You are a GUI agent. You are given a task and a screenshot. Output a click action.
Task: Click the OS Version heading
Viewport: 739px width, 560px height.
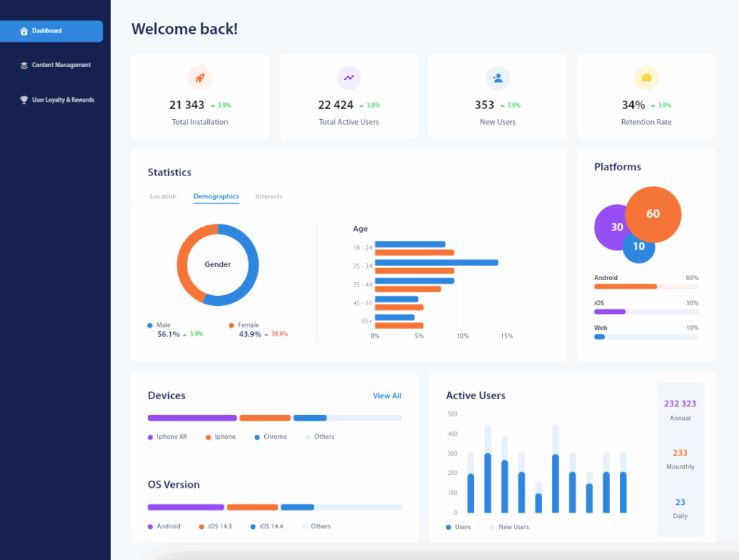(x=173, y=484)
